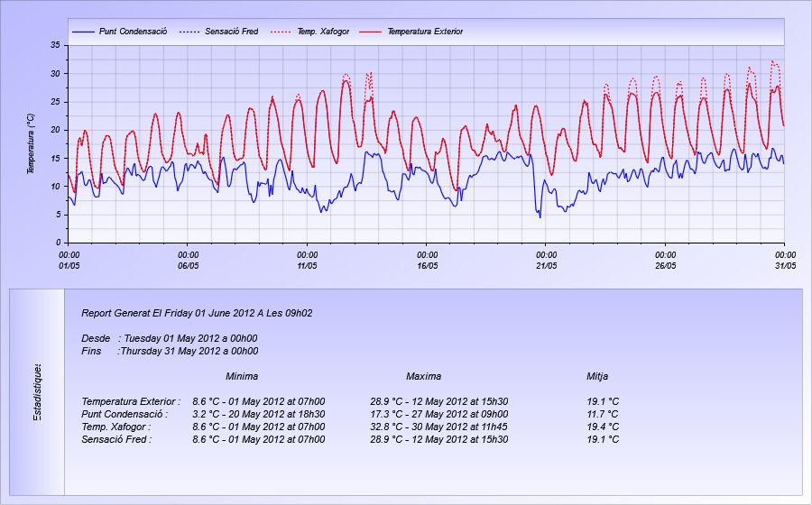Select the Temp. Xafogor legend entry
Viewport: 812px width, 505px height.
[324, 32]
